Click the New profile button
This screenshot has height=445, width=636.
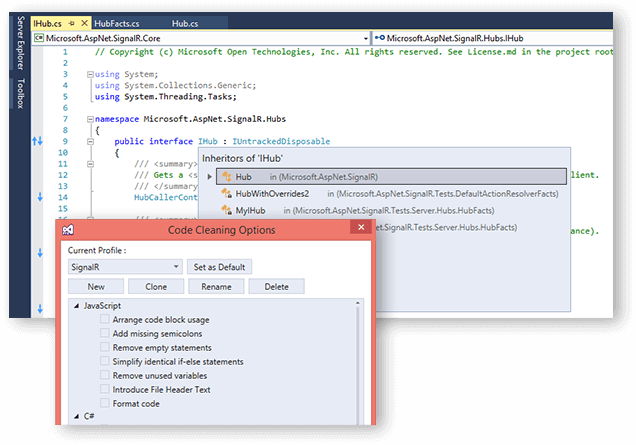pyautogui.click(x=96, y=286)
